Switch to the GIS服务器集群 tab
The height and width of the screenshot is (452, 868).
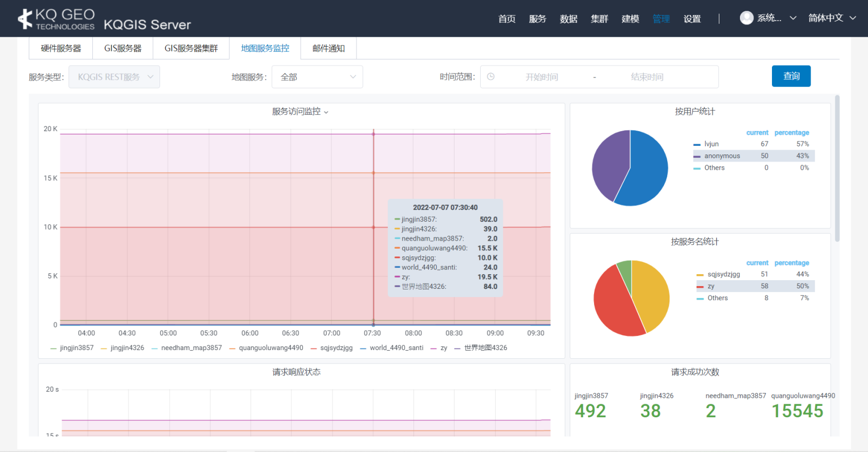coord(191,48)
